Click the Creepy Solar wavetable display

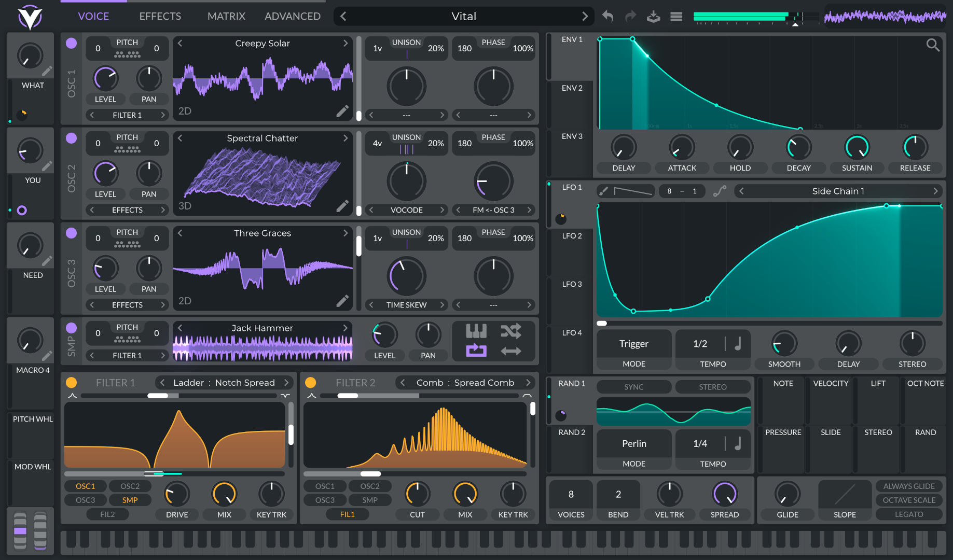pyautogui.click(x=263, y=79)
